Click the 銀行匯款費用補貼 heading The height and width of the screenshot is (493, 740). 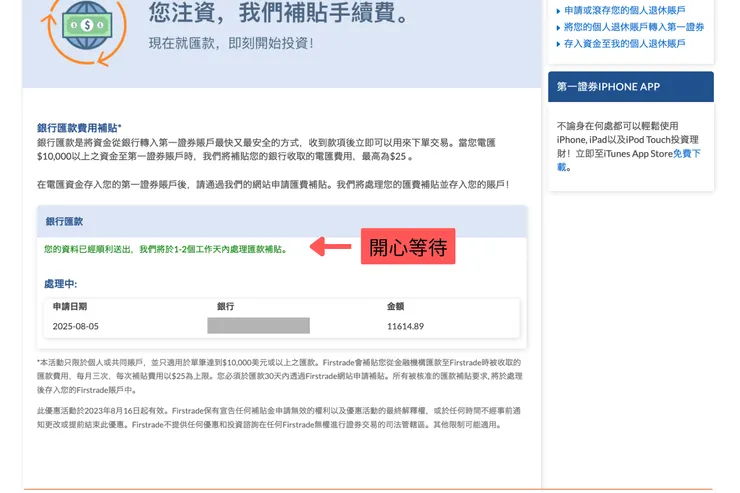click(79, 128)
